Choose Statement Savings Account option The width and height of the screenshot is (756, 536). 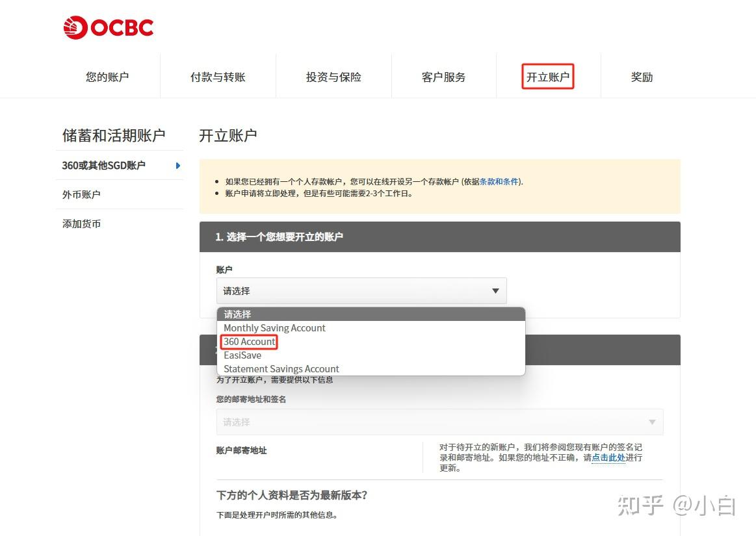click(x=281, y=368)
